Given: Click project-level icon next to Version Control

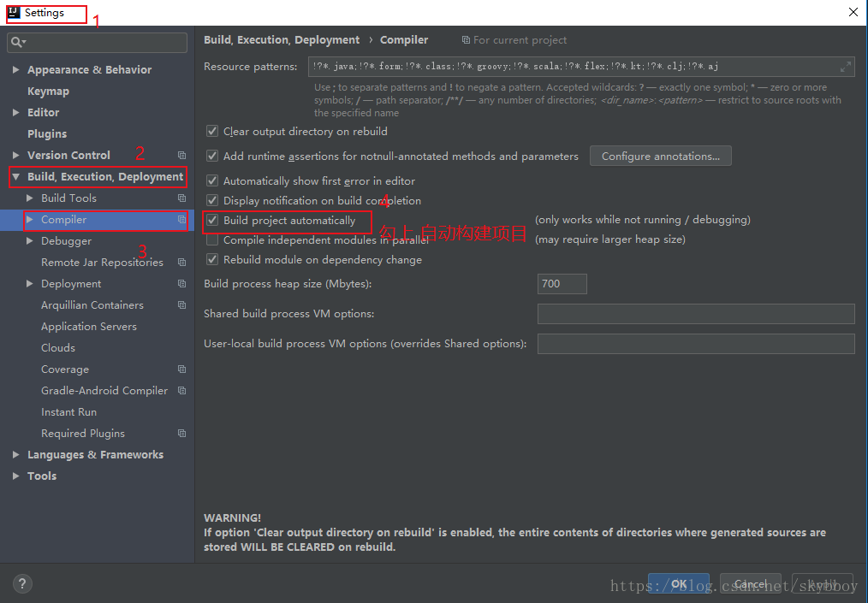Looking at the screenshot, I should pyautogui.click(x=181, y=156).
